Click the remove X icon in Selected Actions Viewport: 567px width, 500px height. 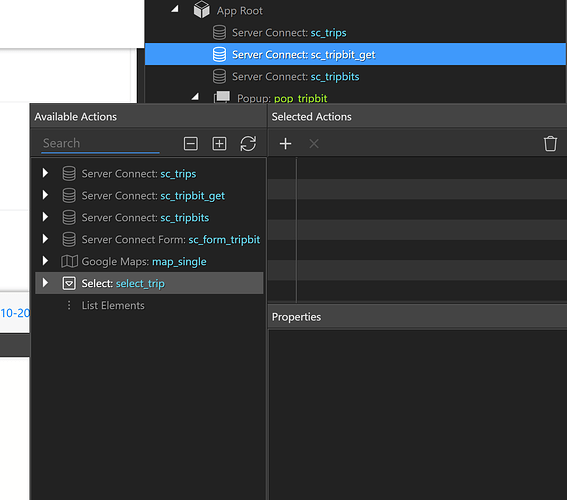click(314, 144)
